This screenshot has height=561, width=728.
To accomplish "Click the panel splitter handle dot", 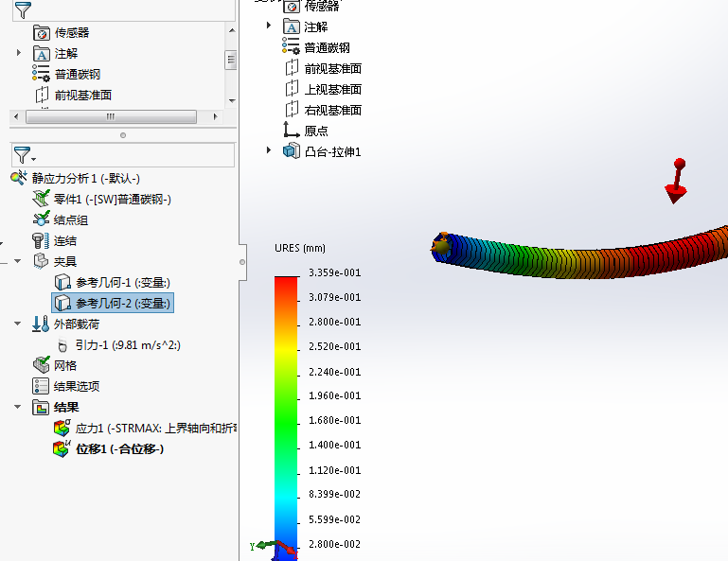I will (x=122, y=135).
